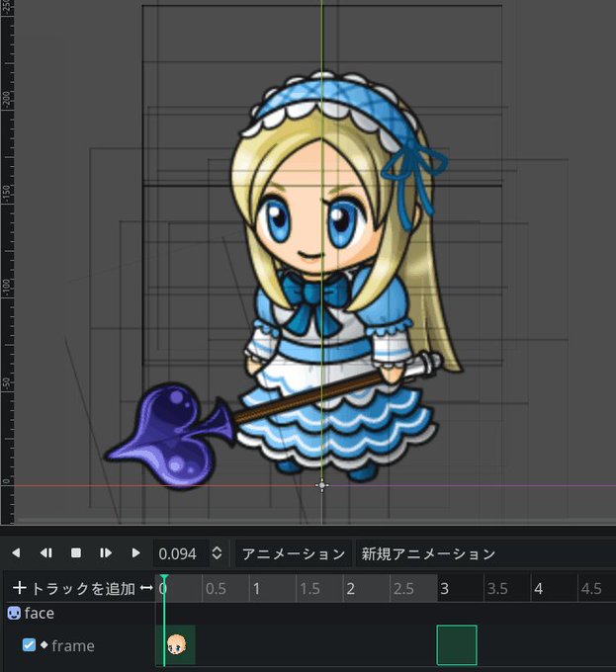Open the アニメーション menu button
This screenshot has width=616, height=672.
(294, 553)
